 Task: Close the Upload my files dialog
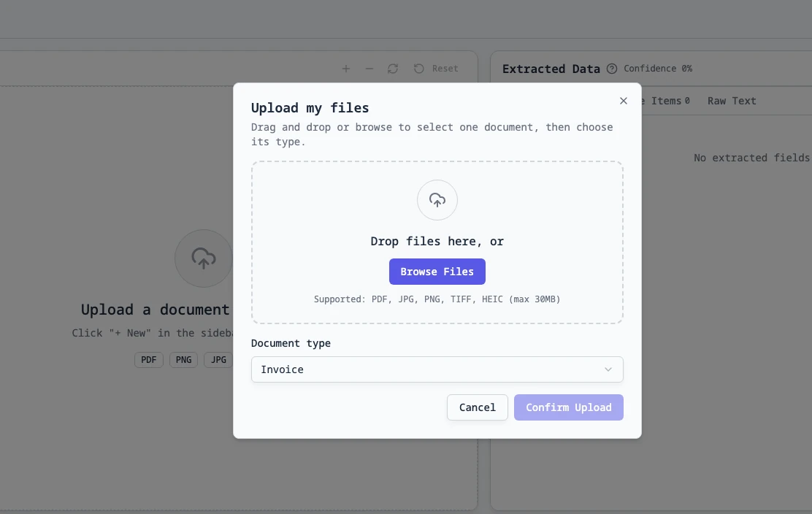623,101
